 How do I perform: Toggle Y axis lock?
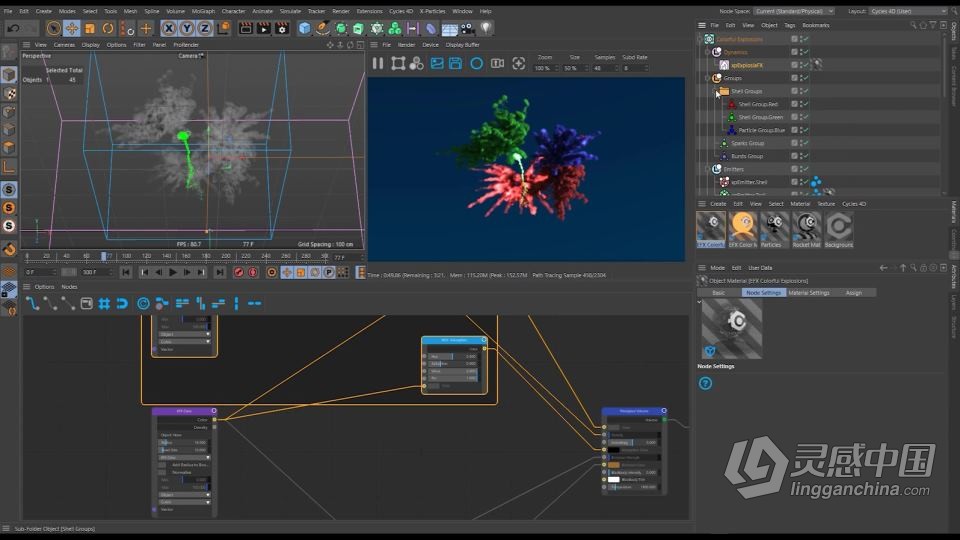(x=187, y=28)
